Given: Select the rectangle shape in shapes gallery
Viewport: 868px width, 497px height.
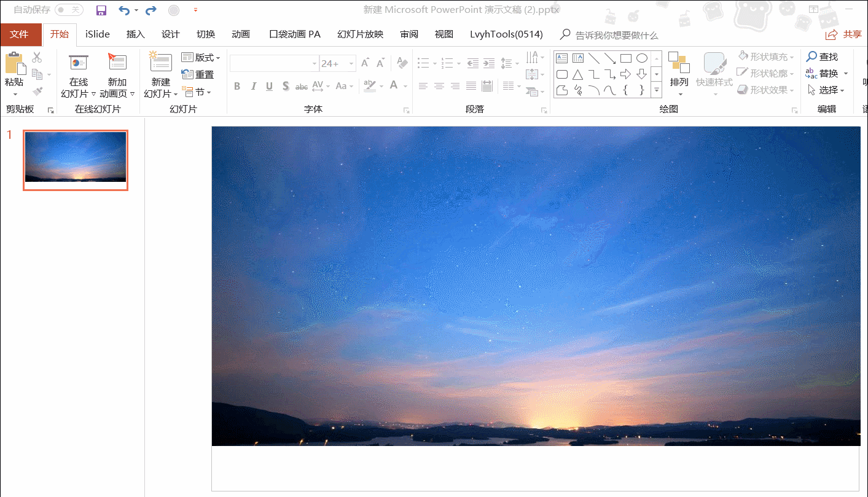Looking at the screenshot, I should coord(626,58).
